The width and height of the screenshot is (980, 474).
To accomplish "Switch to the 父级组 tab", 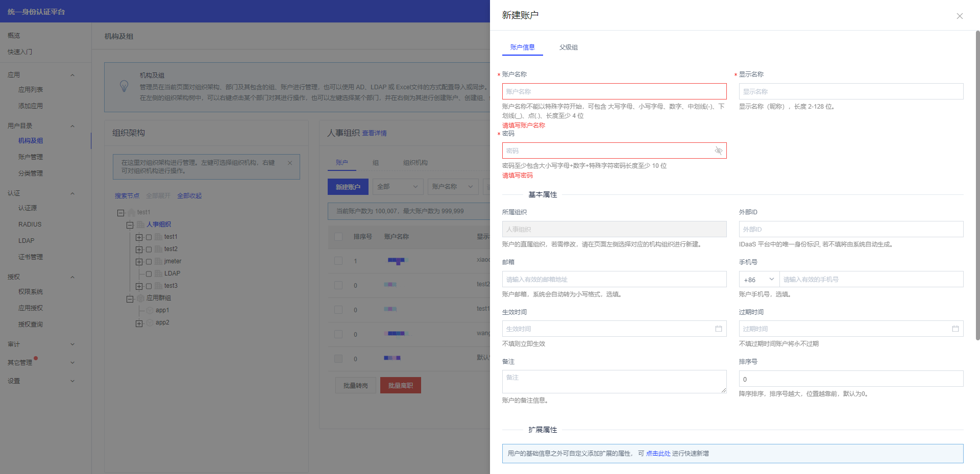I will [x=568, y=47].
